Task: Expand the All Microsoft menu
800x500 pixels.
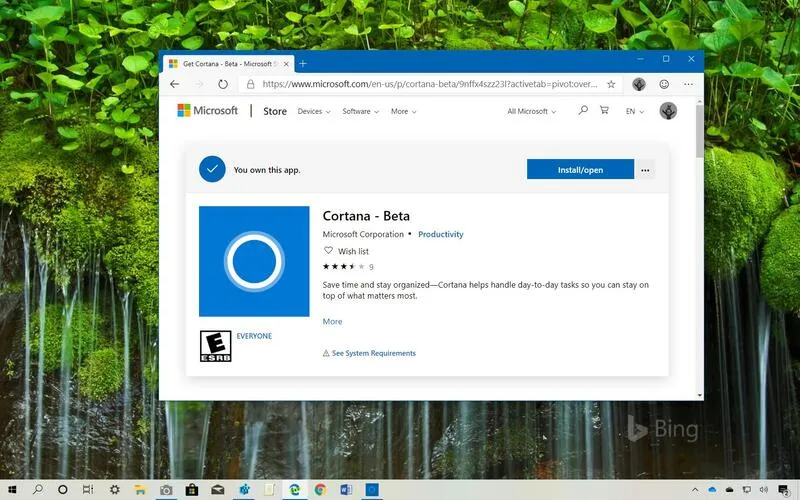Action: click(x=532, y=111)
